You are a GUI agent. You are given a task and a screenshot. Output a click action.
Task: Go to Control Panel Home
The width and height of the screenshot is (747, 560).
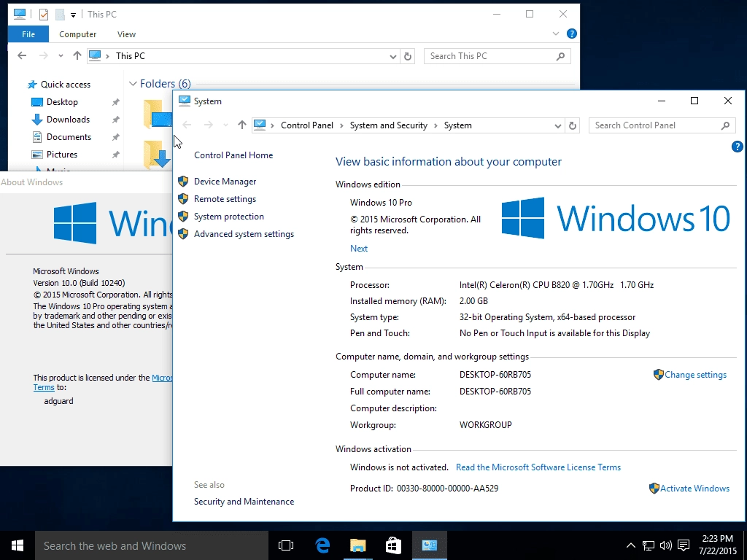[x=233, y=155]
